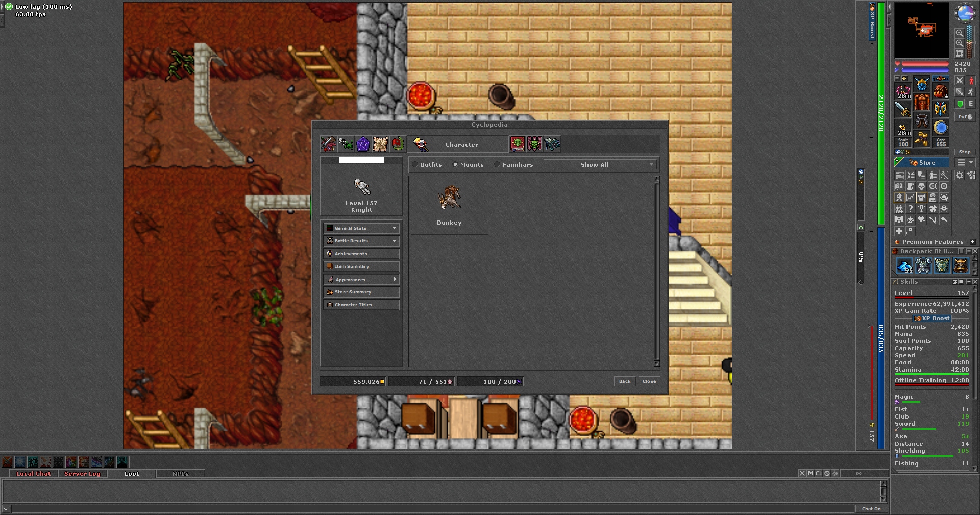Viewport: 980px width, 515px height.
Task: Zoom out the minimap
Action: (960, 33)
